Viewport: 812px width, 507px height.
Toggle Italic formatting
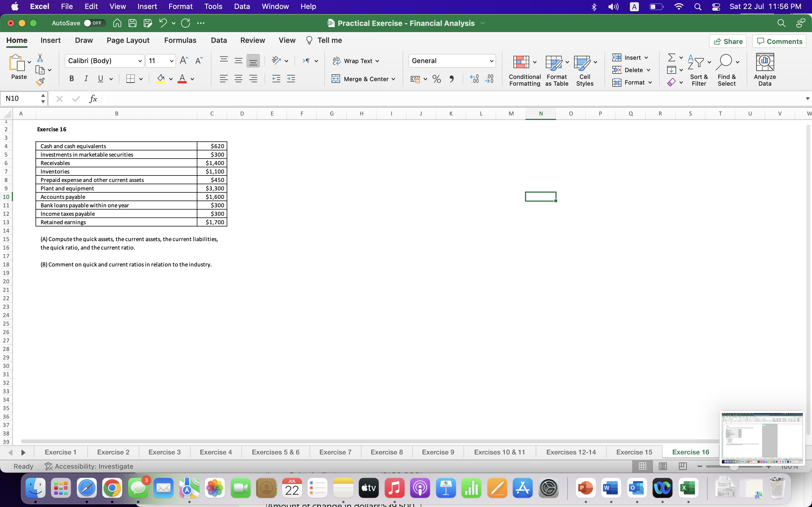click(x=86, y=79)
